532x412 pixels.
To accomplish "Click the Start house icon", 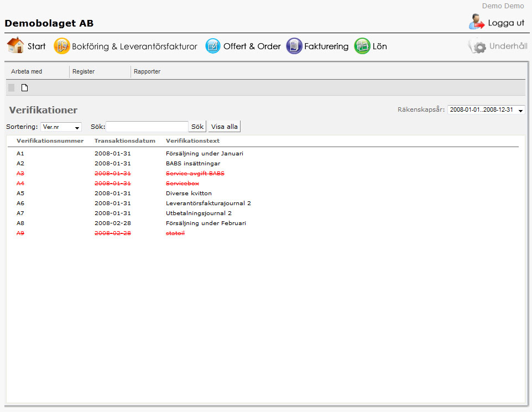I will (15, 45).
